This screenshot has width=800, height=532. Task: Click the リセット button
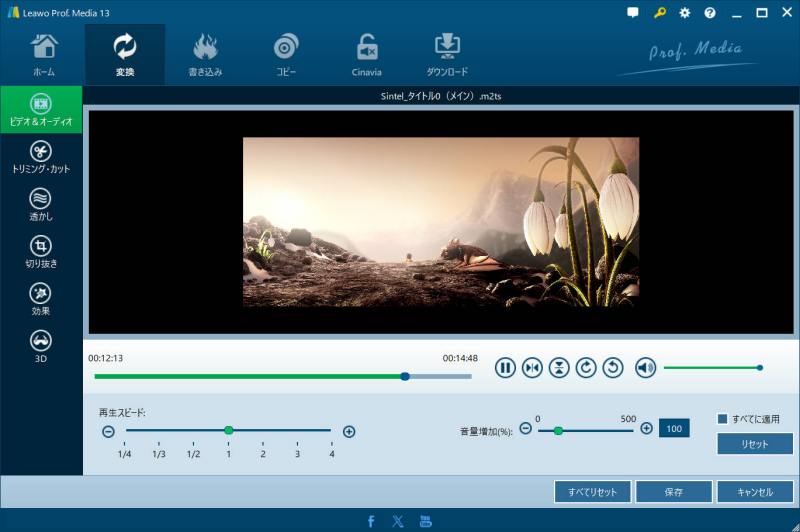(x=755, y=444)
